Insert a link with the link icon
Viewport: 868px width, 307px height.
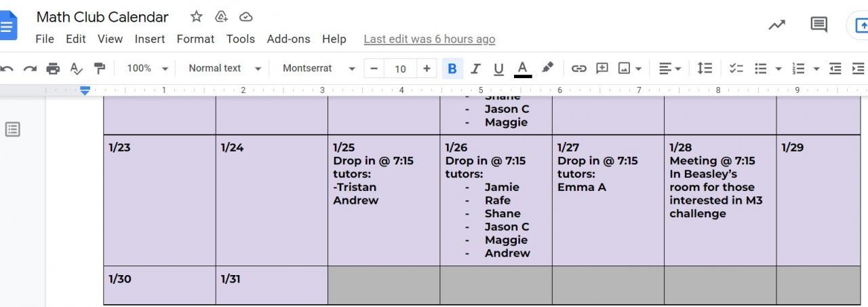(x=578, y=69)
